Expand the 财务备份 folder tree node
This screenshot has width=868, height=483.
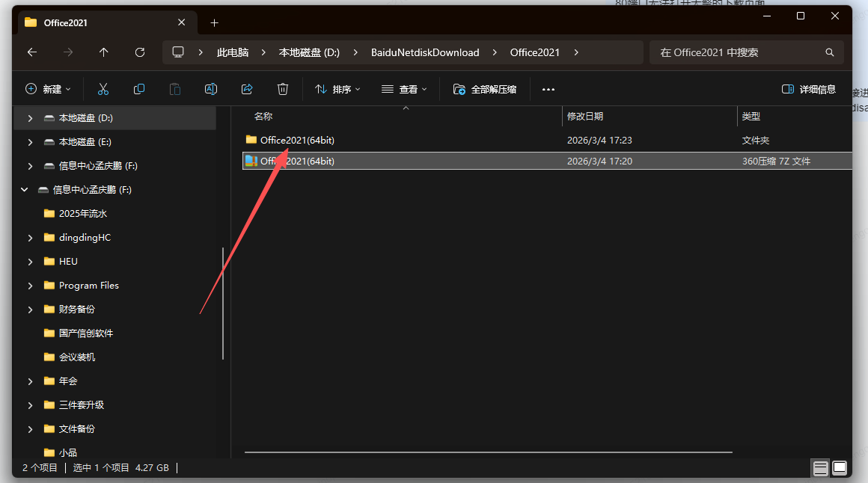coord(30,310)
